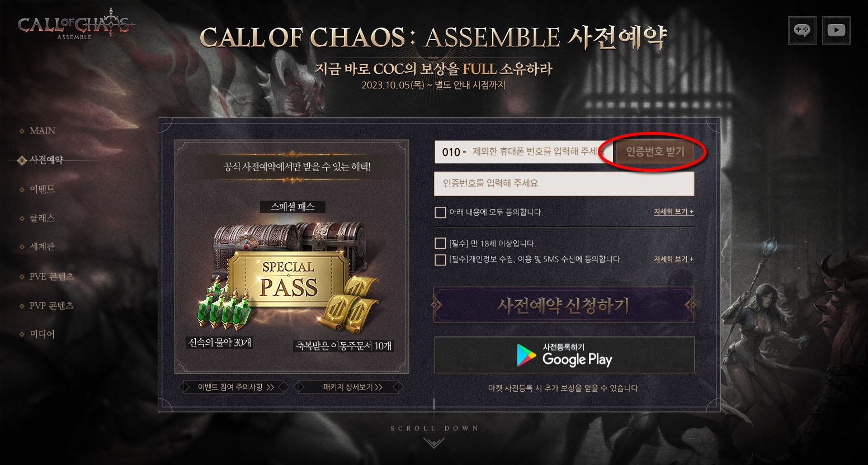Open the YouTube channel icon
Image resolution: width=868 pixels, height=465 pixels.
pos(836,30)
